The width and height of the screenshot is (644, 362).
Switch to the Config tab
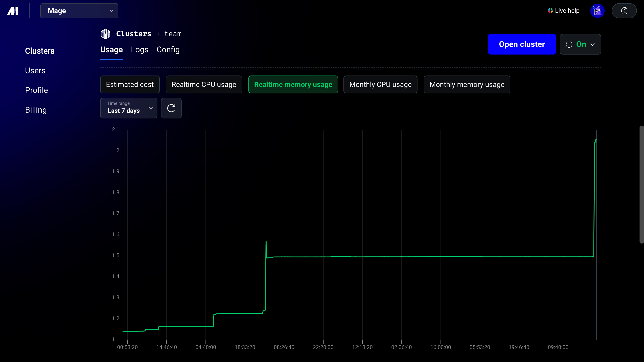(x=168, y=50)
